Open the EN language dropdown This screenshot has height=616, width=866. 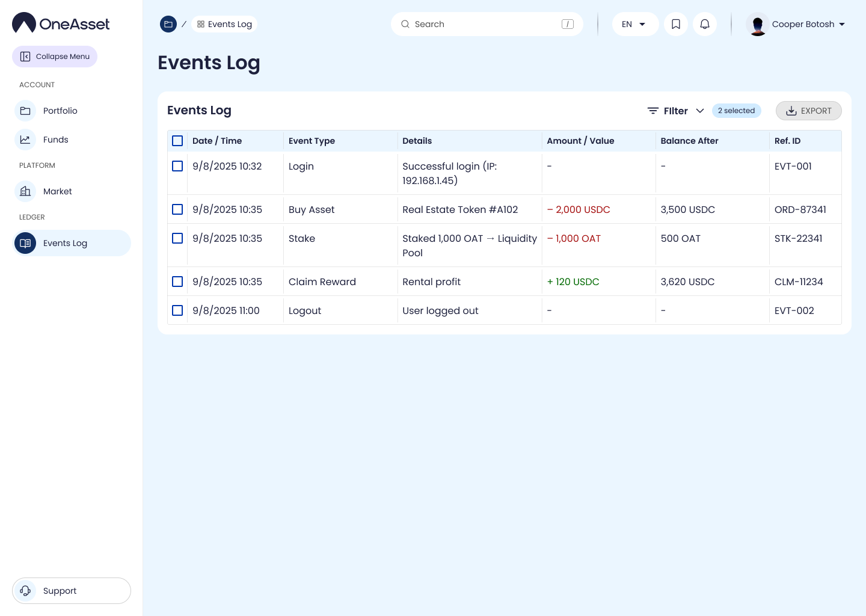pos(634,24)
